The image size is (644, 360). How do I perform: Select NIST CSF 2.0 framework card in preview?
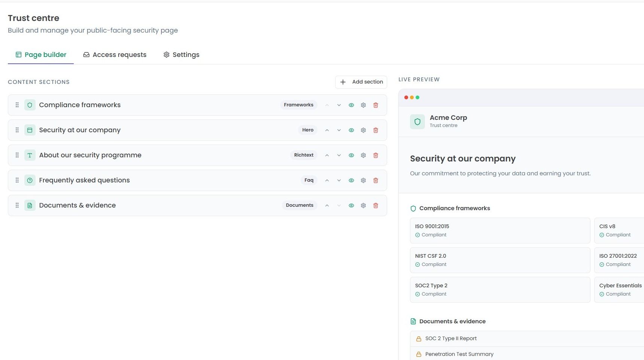pyautogui.click(x=500, y=260)
